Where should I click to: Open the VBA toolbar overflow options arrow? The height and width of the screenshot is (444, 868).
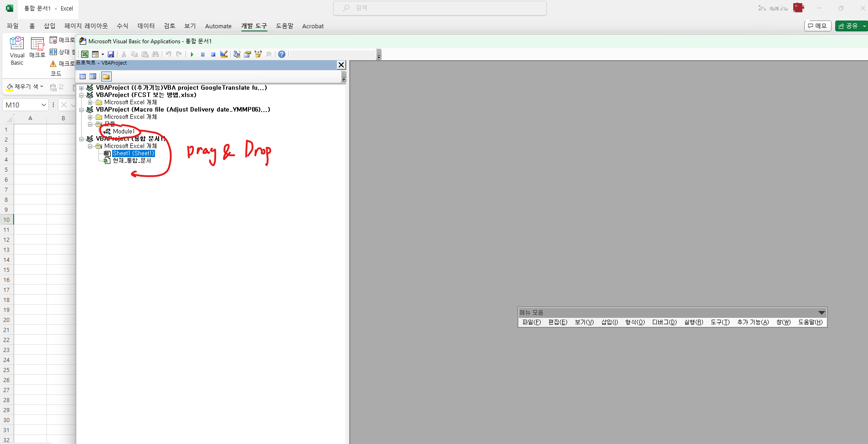click(x=379, y=55)
